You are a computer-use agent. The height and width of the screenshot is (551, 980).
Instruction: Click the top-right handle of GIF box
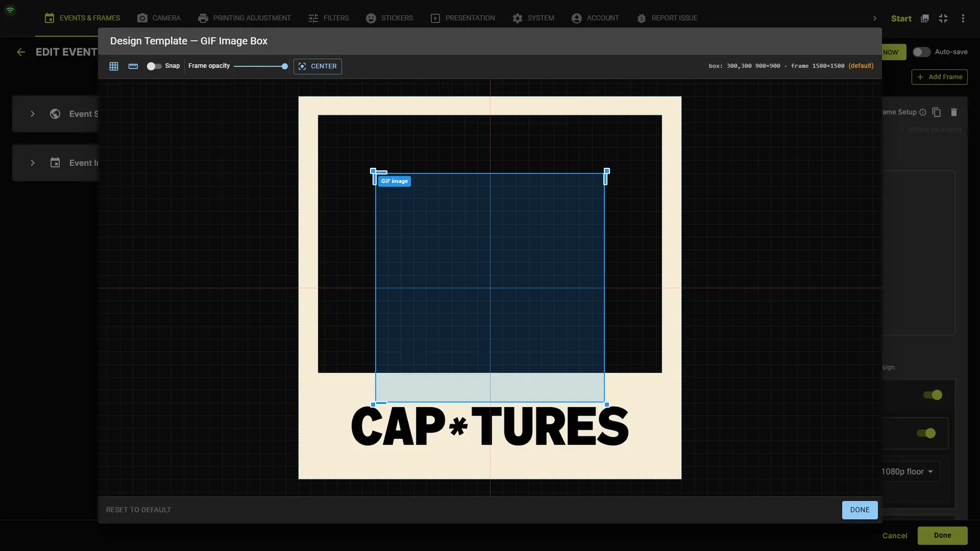(x=607, y=171)
